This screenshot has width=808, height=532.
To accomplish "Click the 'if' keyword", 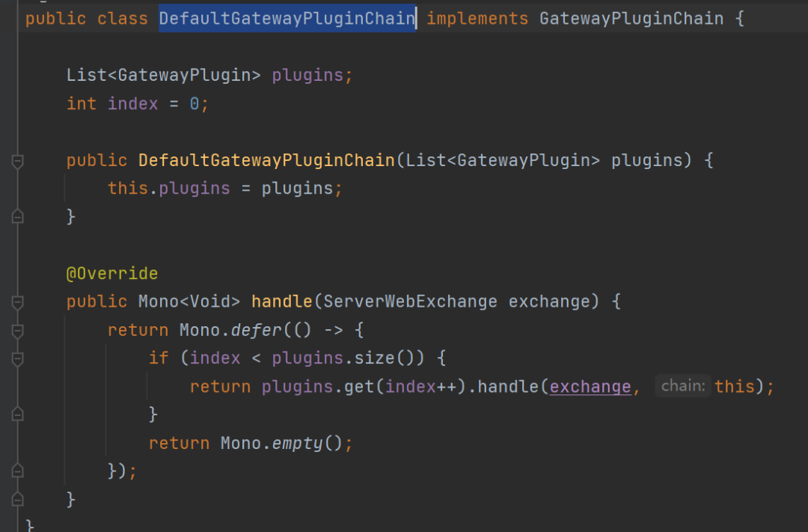I will point(159,358).
